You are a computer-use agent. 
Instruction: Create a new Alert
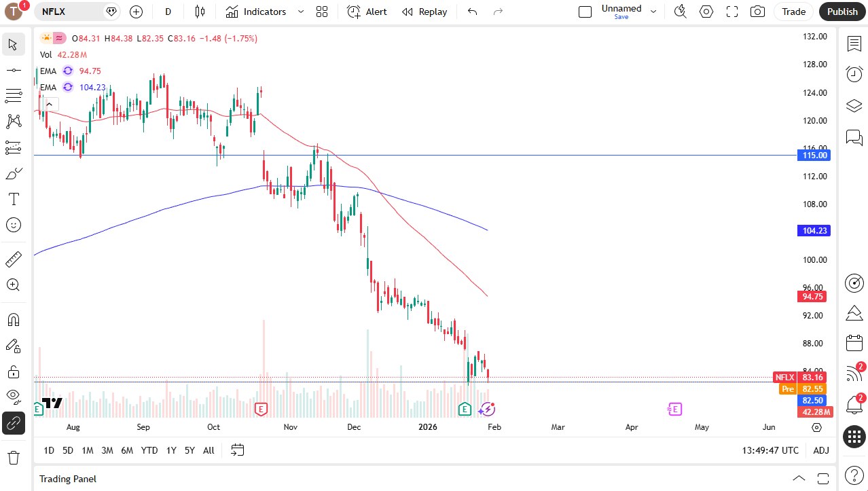pos(367,12)
